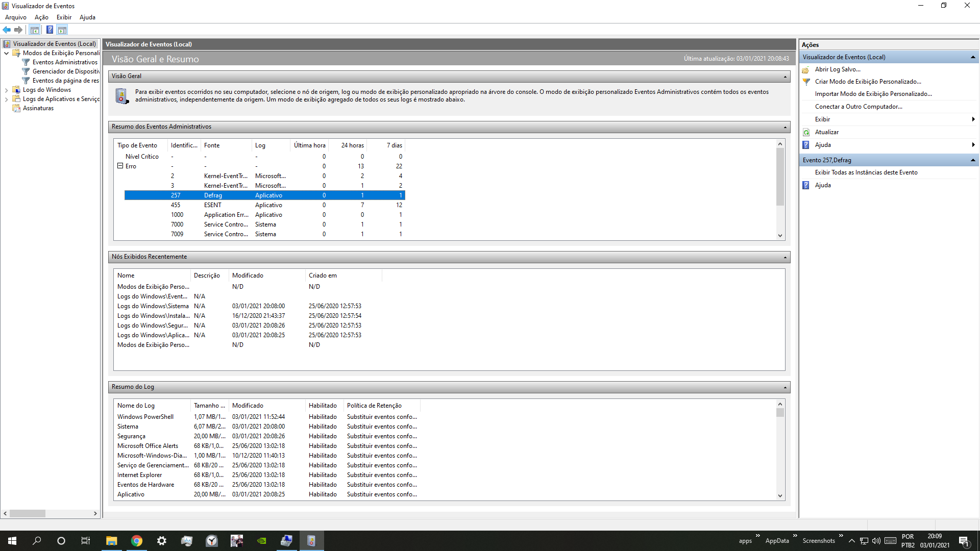
Task: Expand Logs de Aplicativos e Serviços node
Action: [x=6, y=99]
